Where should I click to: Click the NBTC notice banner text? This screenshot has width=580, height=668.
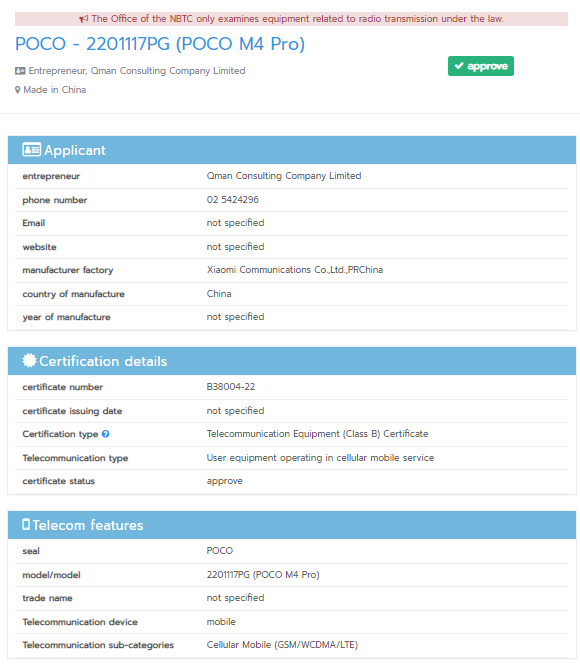(297, 19)
